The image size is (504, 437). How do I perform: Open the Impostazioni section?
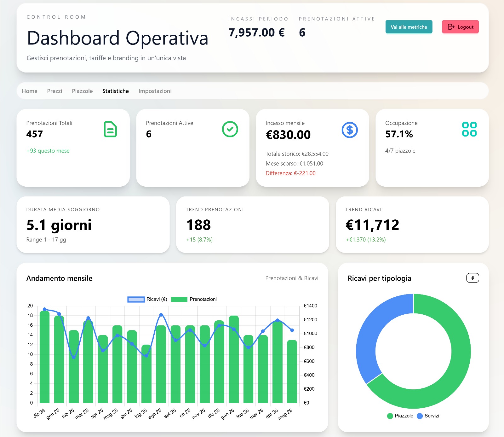[155, 91]
